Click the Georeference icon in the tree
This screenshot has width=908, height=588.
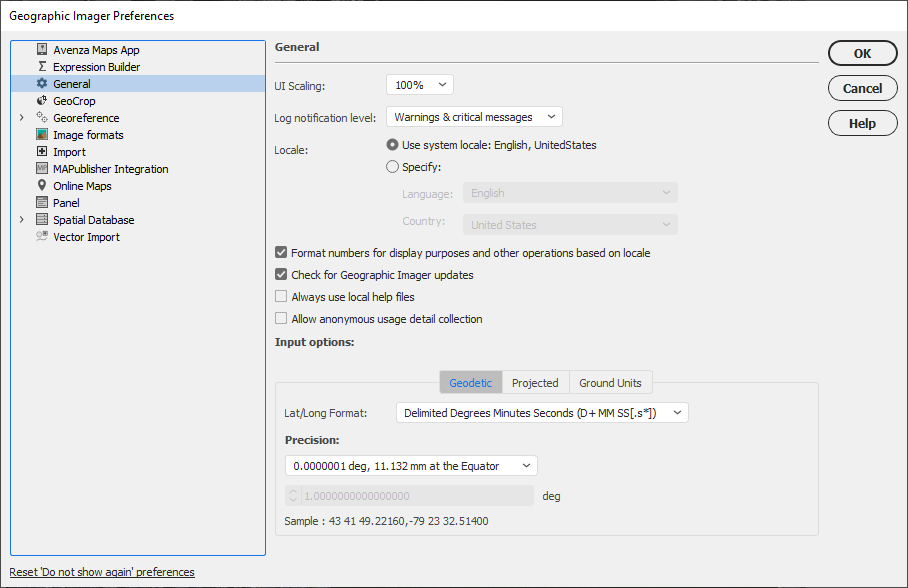click(x=42, y=117)
